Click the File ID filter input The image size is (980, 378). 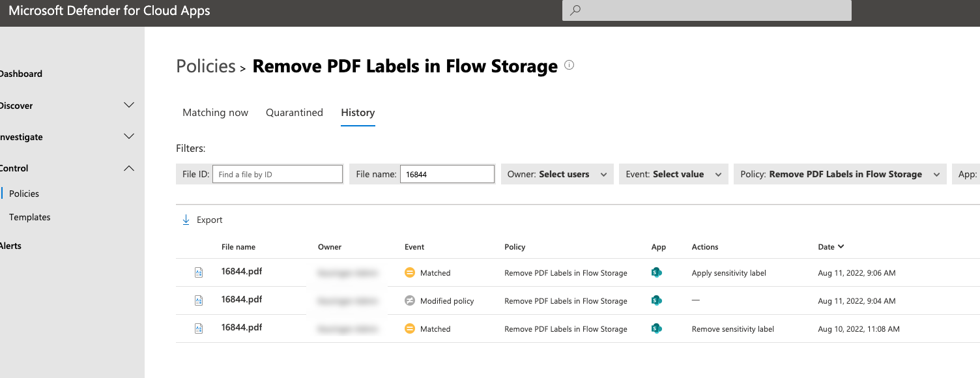tap(278, 174)
